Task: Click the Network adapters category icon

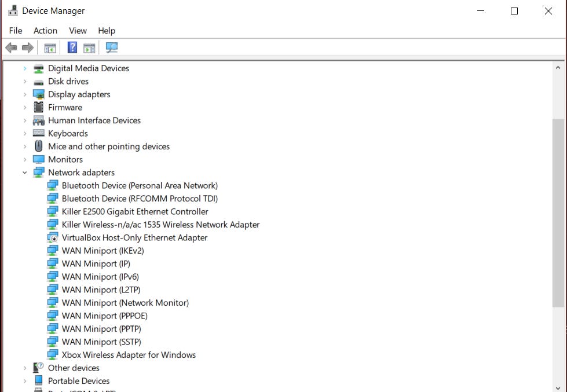Action: [39, 173]
